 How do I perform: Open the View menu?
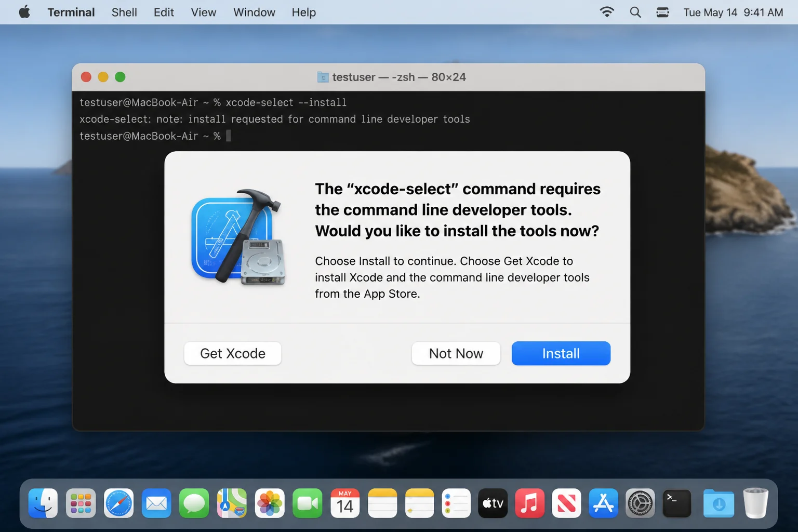(203, 12)
